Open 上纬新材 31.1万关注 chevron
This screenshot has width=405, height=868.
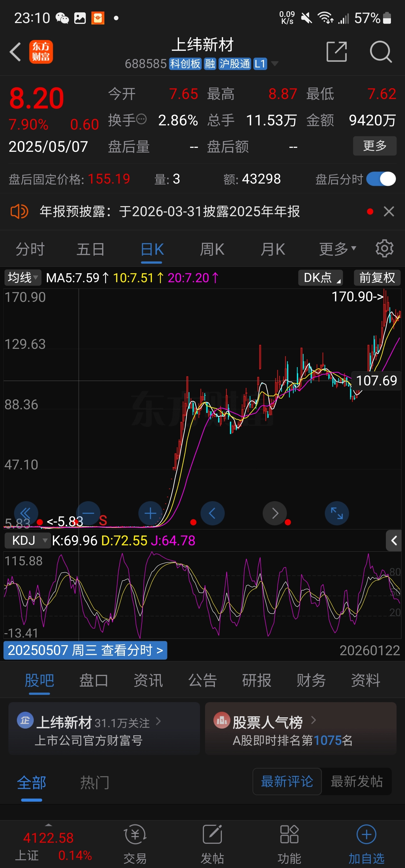pos(158,721)
